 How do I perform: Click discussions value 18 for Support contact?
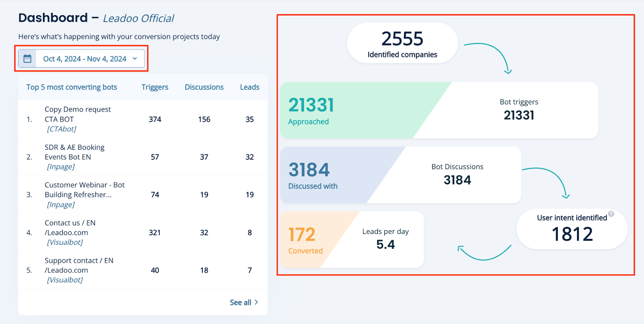coord(204,270)
